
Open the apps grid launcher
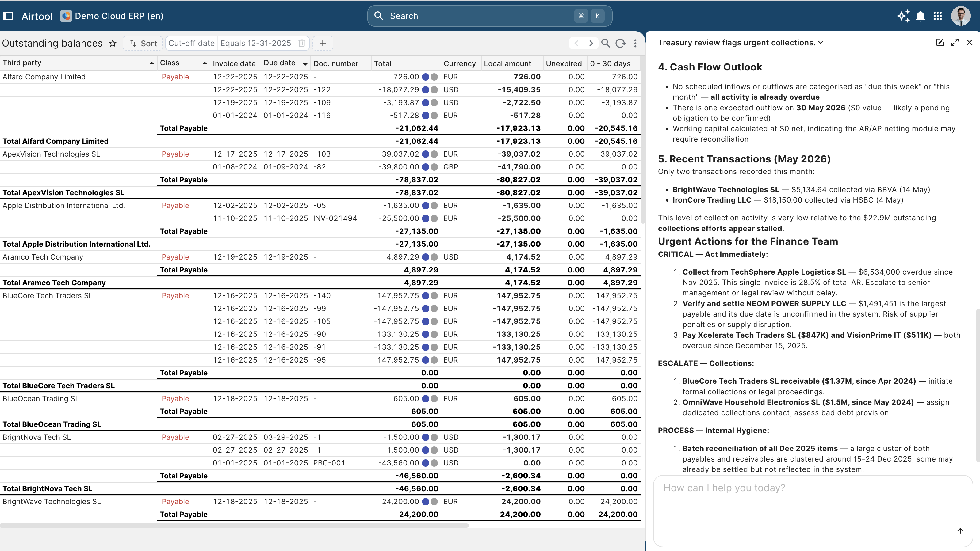coord(938,16)
